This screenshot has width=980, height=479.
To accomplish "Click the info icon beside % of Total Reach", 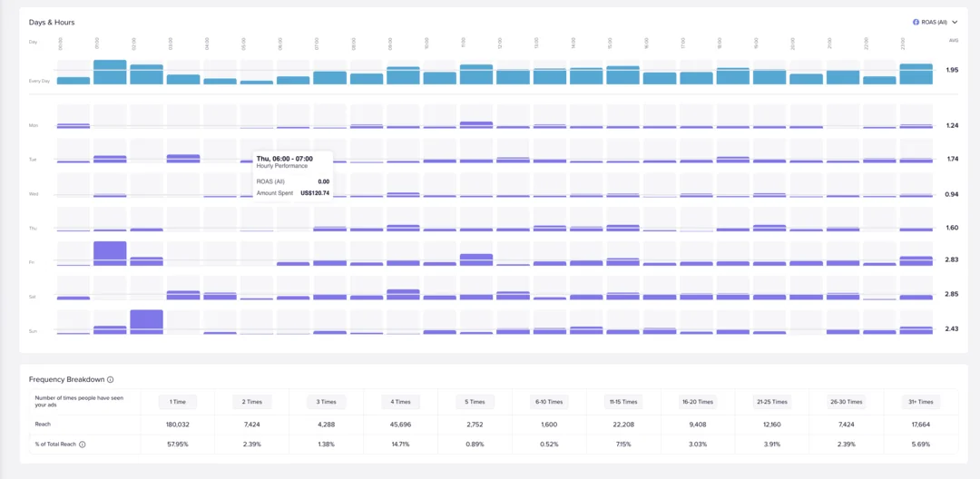I will pyautogui.click(x=83, y=445).
